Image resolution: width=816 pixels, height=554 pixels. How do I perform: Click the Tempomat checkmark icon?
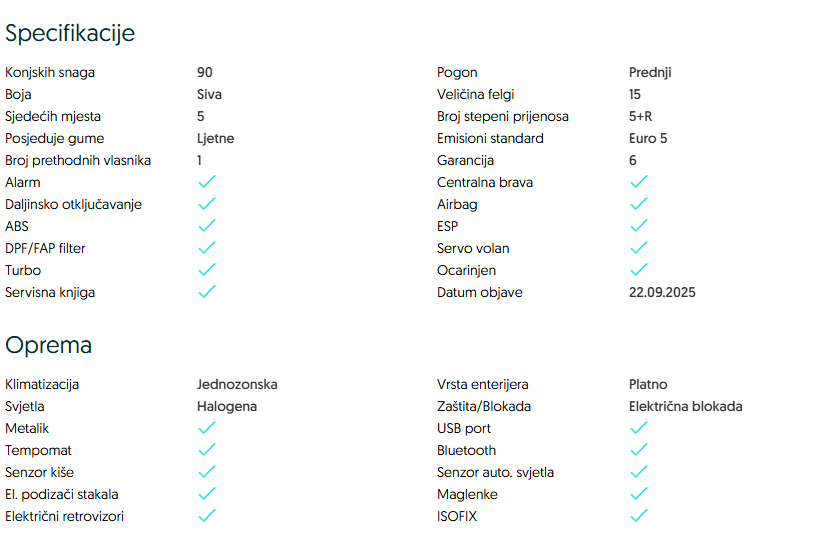click(x=207, y=450)
